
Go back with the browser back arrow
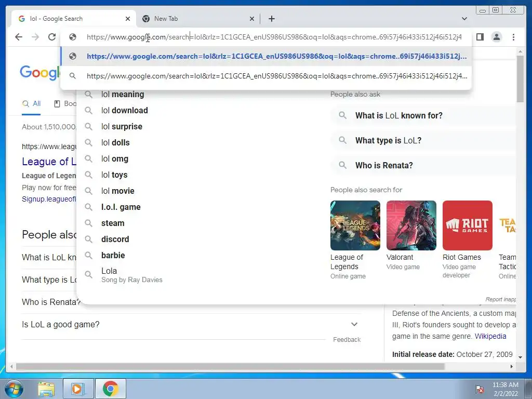click(x=19, y=37)
